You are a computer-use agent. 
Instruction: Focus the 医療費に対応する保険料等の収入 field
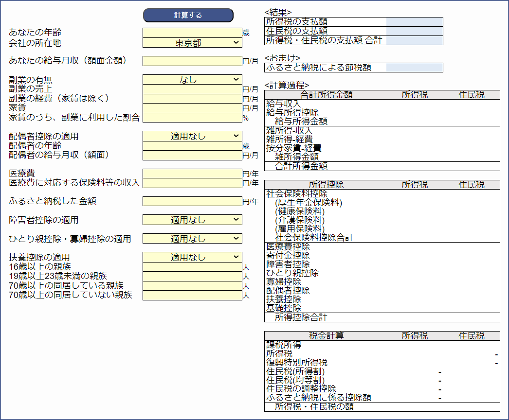pos(192,183)
